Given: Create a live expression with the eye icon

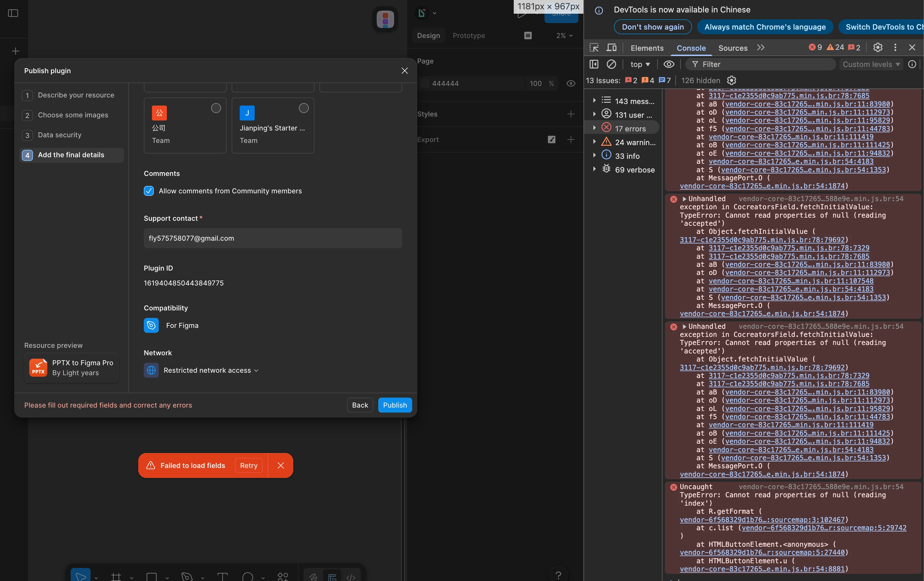Looking at the screenshot, I should click(669, 64).
